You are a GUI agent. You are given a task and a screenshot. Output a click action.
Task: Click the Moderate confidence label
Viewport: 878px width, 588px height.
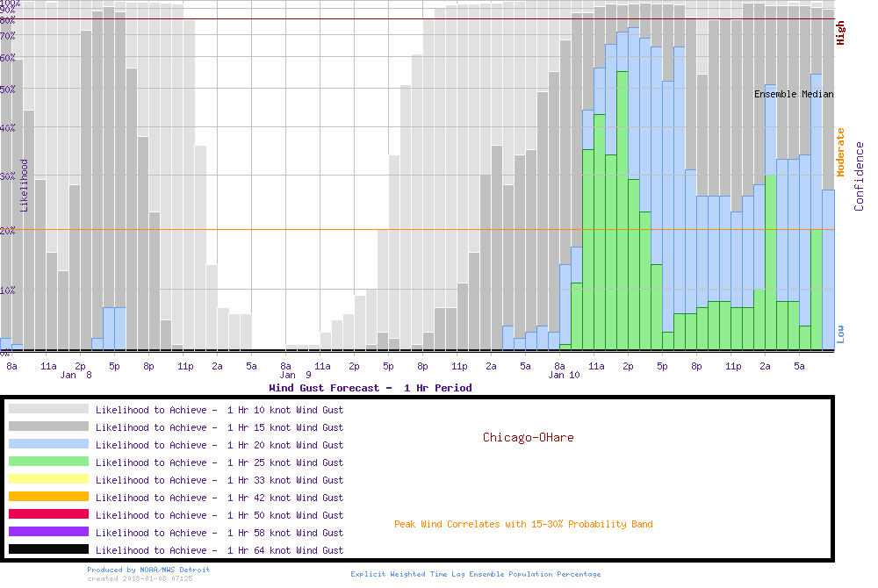coord(840,153)
